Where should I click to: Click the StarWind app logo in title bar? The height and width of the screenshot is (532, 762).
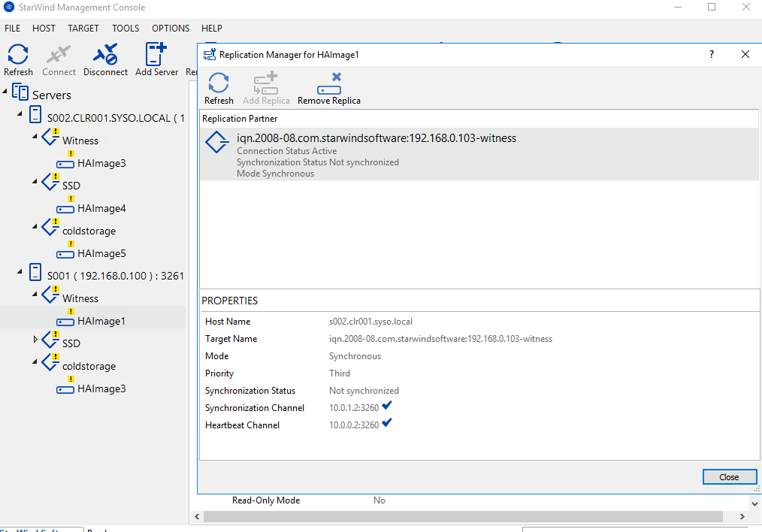(x=9, y=8)
